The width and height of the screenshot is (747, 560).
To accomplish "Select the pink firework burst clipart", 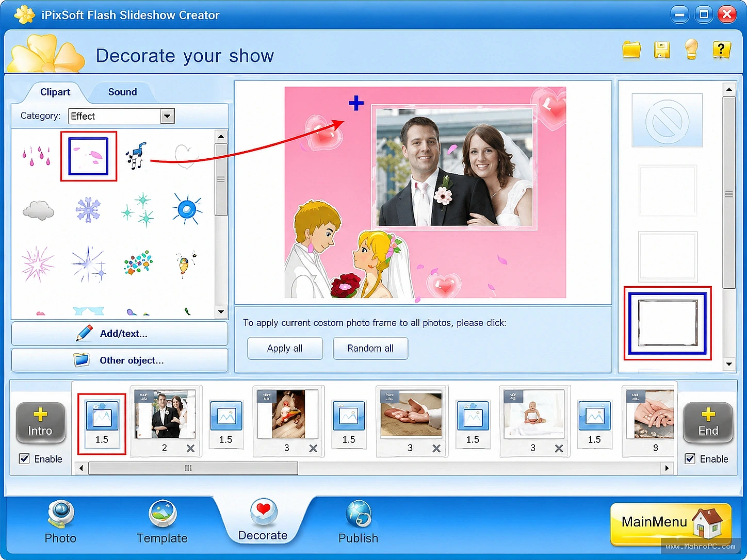I will (x=38, y=264).
